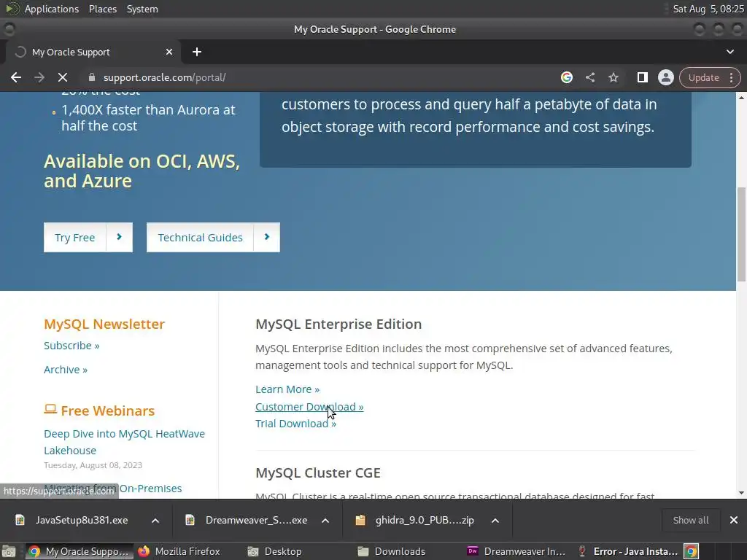
Task: Switch to Mozilla Firefox in the taskbar
Action: point(180,551)
